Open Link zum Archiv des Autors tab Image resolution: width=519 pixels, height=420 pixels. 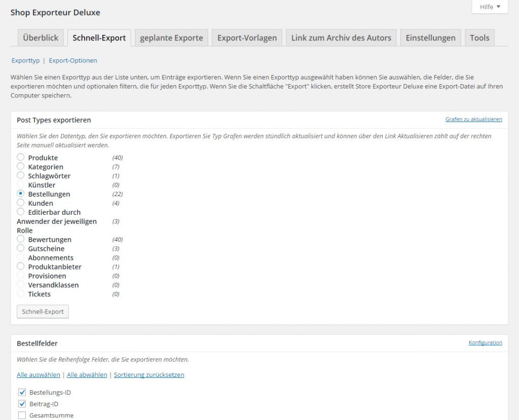pos(341,37)
